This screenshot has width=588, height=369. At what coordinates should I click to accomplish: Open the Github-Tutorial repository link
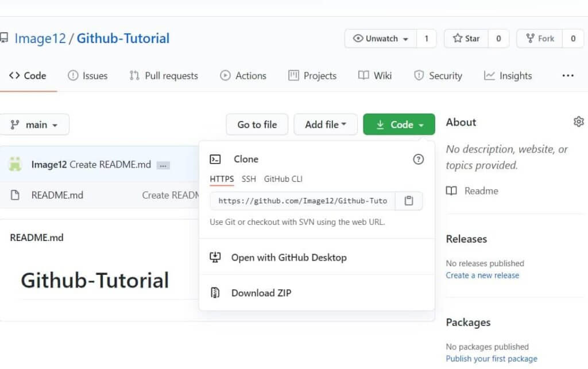[x=123, y=38]
